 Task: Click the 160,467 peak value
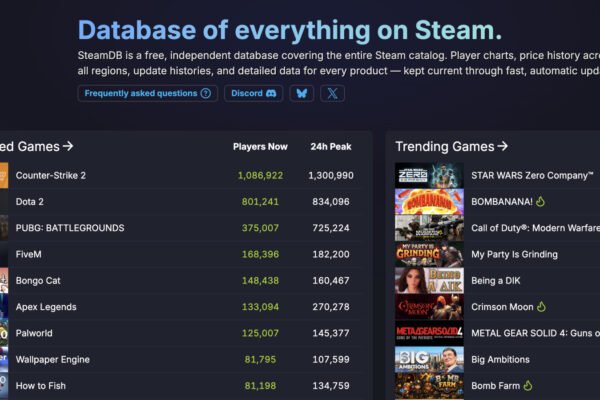pyautogui.click(x=331, y=281)
